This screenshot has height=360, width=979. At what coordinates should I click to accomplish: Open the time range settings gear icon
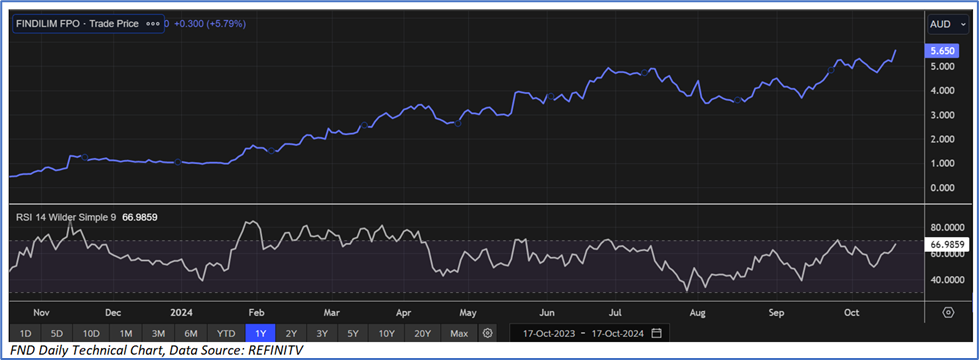pyautogui.click(x=488, y=333)
